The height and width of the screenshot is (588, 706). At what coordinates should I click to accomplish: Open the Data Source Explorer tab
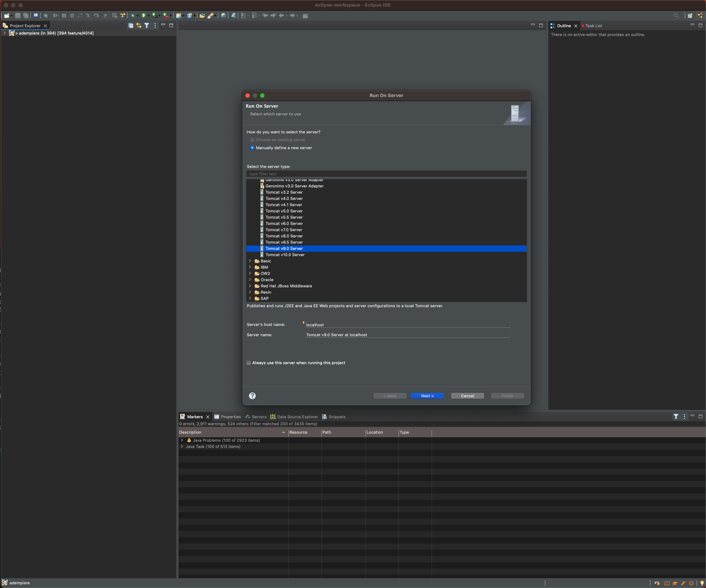pyautogui.click(x=297, y=416)
